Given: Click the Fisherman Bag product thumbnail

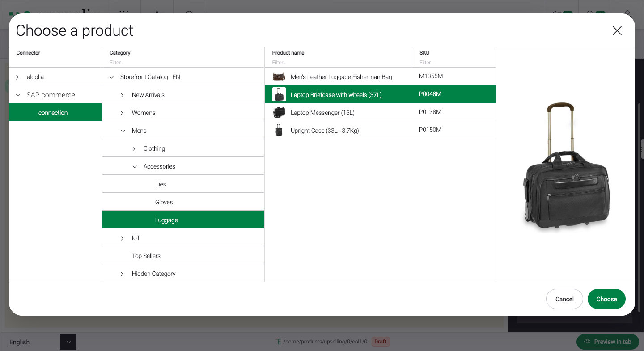Looking at the screenshot, I should pos(279,77).
